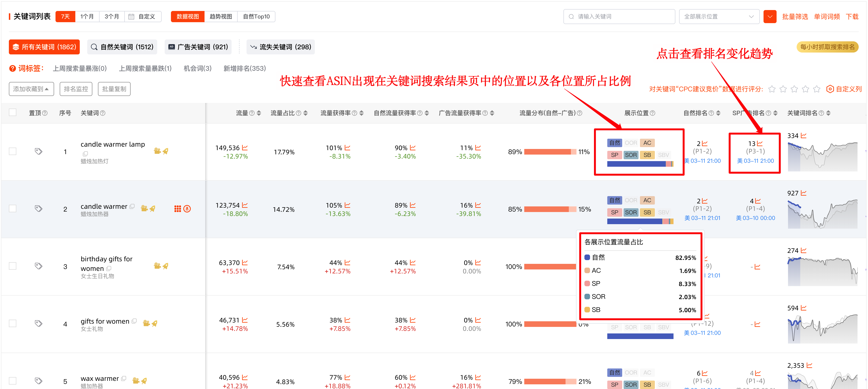Toggle the select-all checkbox in the table header
Screen dimensions: 868x389
click(x=12, y=112)
